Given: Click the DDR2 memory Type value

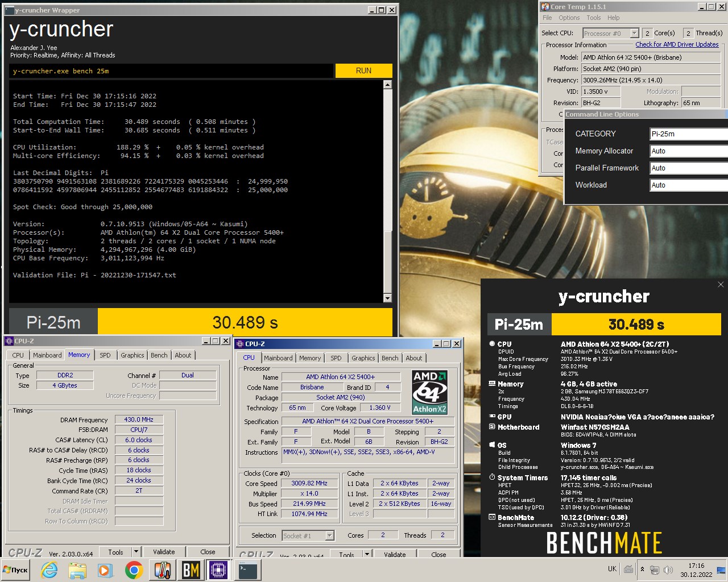Looking at the screenshot, I should [x=65, y=375].
